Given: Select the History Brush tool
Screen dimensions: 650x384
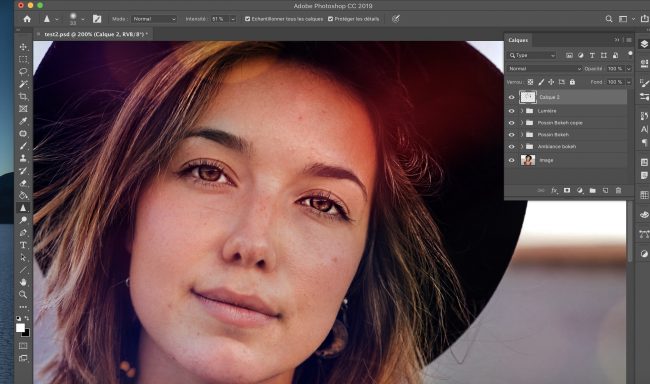Looking at the screenshot, I should [23, 171].
